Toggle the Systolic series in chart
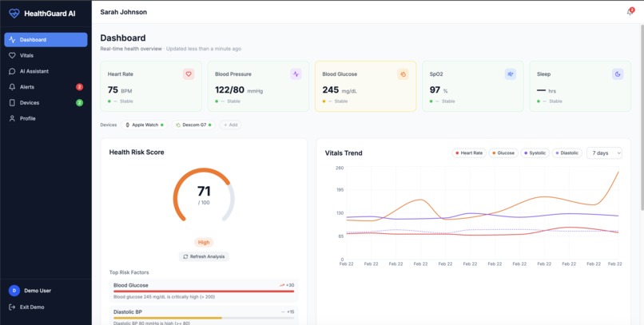Viewport: 644px width, 325px height. pos(535,153)
